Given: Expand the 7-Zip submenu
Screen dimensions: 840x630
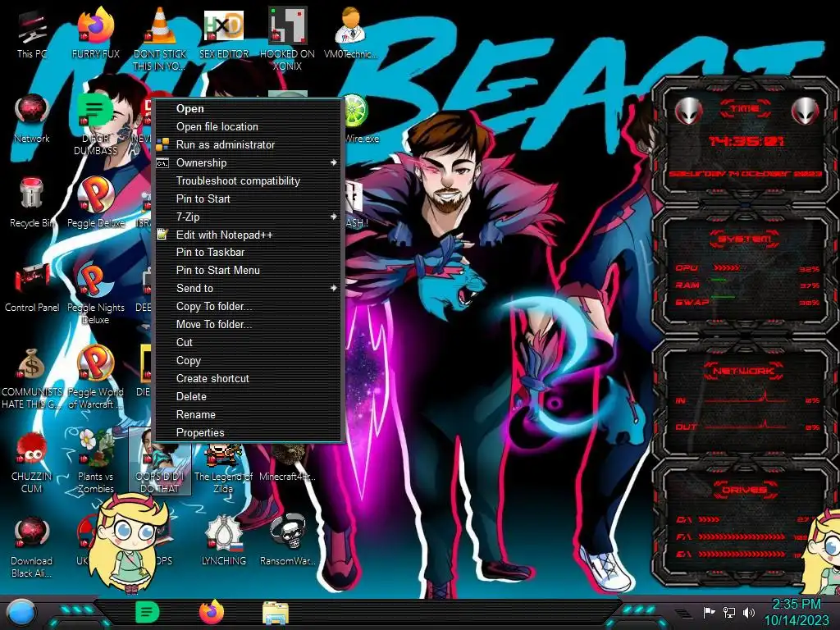Looking at the screenshot, I should tap(249, 217).
